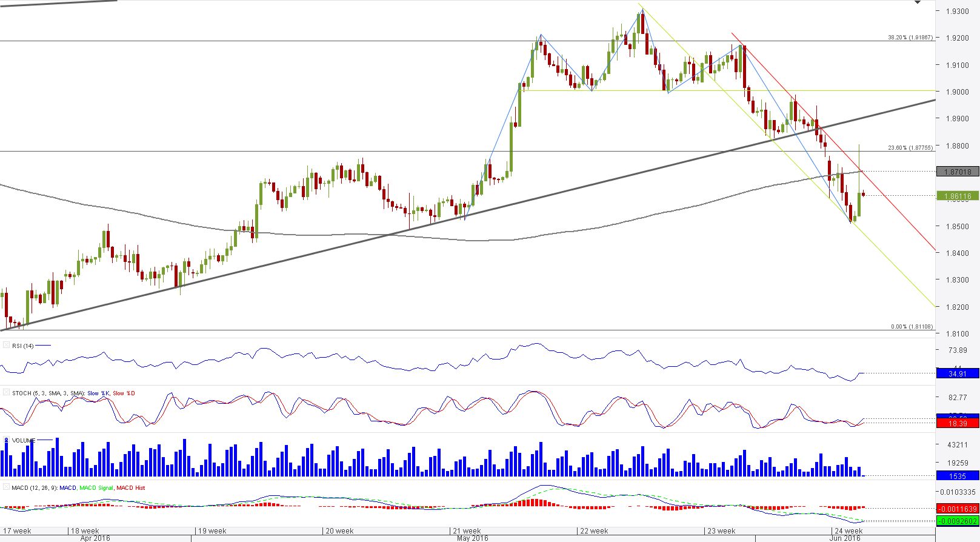Click the 17 week time axis label

coord(17,531)
